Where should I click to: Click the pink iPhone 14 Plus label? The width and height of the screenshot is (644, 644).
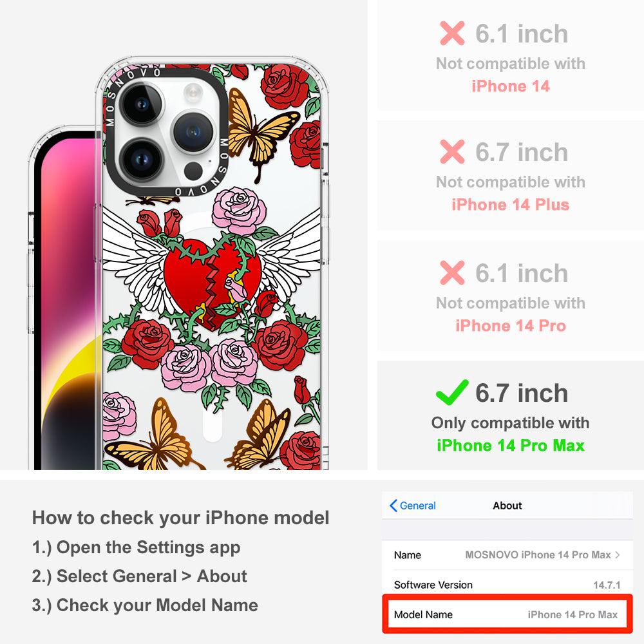click(510, 205)
